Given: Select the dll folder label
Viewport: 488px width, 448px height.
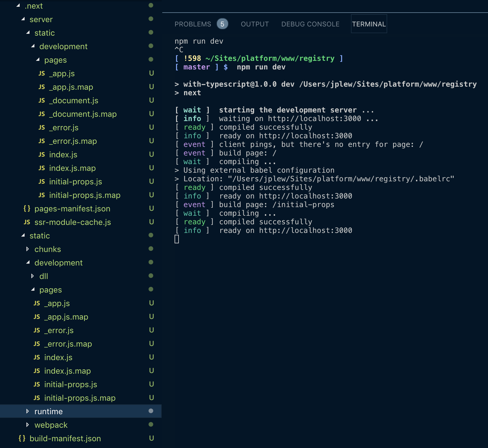Looking at the screenshot, I should (x=44, y=276).
